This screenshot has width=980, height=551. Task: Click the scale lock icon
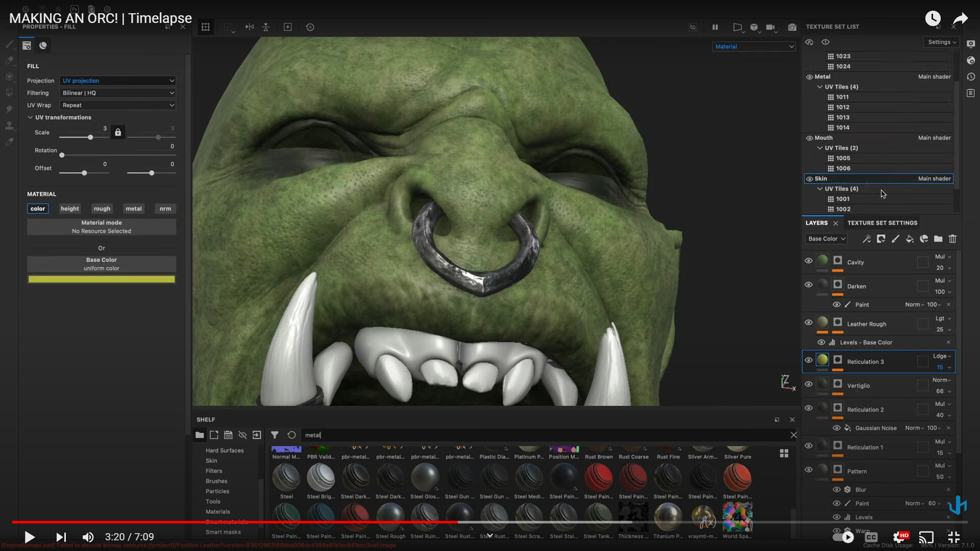[x=118, y=133]
